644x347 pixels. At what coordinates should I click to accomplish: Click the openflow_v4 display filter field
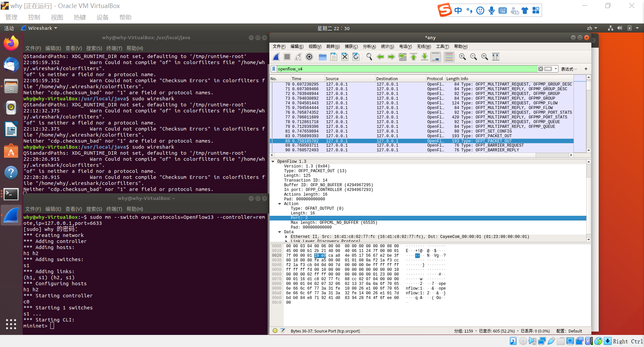pyautogui.click(x=402, y=69)
